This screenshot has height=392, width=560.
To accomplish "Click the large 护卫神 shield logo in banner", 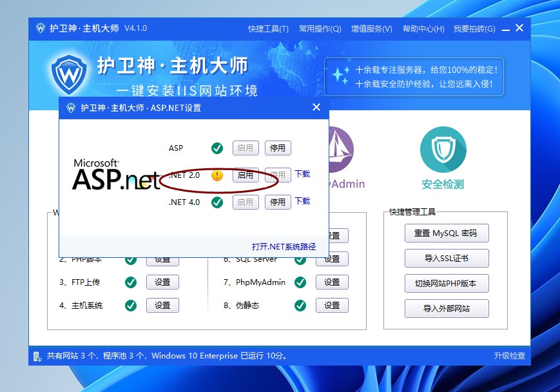I will click(69, 73).
